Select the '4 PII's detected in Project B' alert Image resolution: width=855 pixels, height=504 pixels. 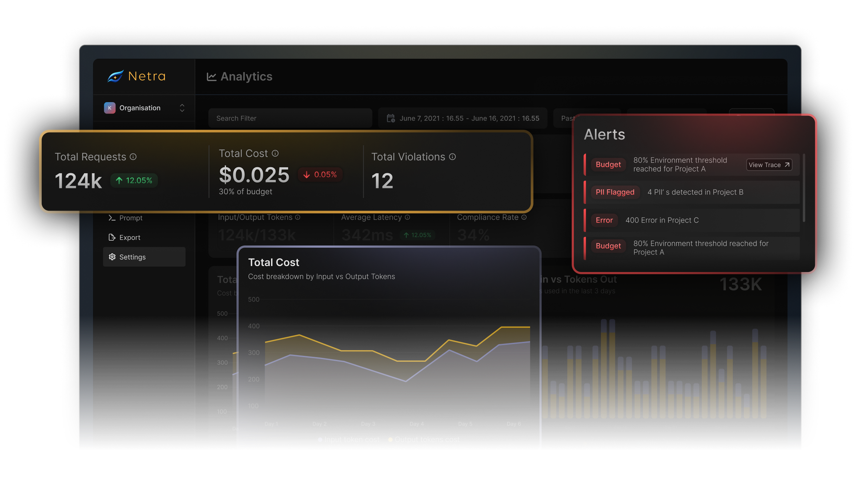tap(691, 192)
